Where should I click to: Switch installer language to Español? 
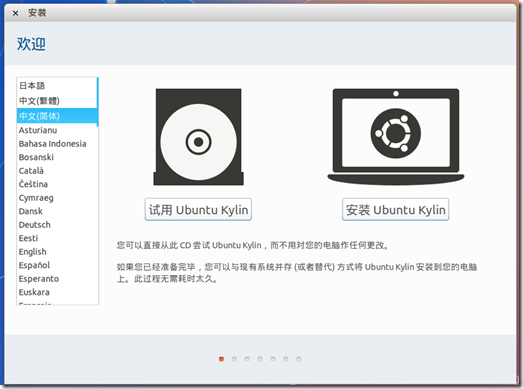tap(57, 265)
